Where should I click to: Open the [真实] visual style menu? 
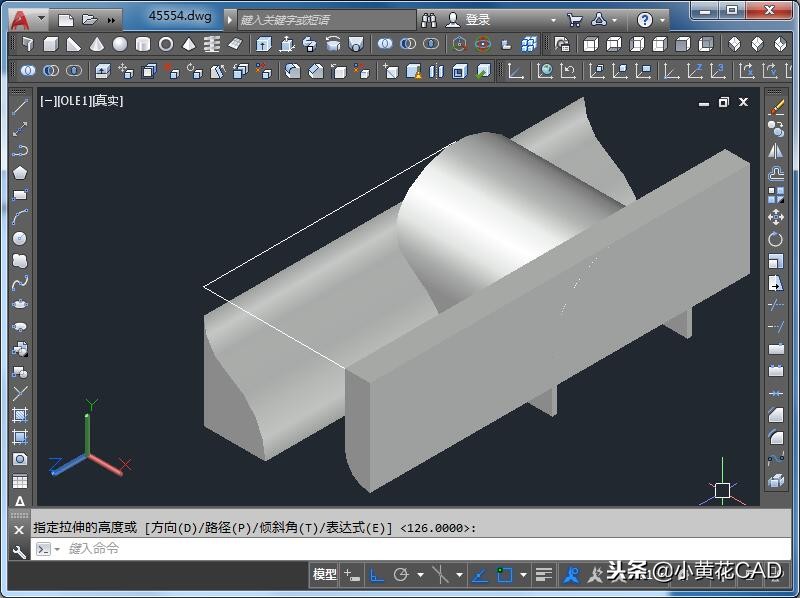pyautogui.click(x=107, y=101)
